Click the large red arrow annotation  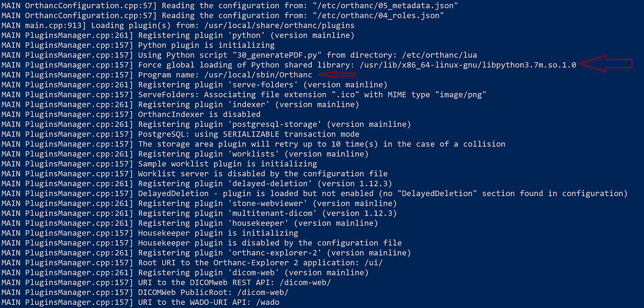tap(607, 63)
